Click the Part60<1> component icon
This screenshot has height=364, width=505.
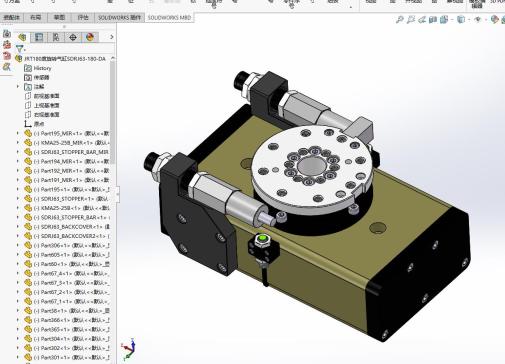click(28, 264)
